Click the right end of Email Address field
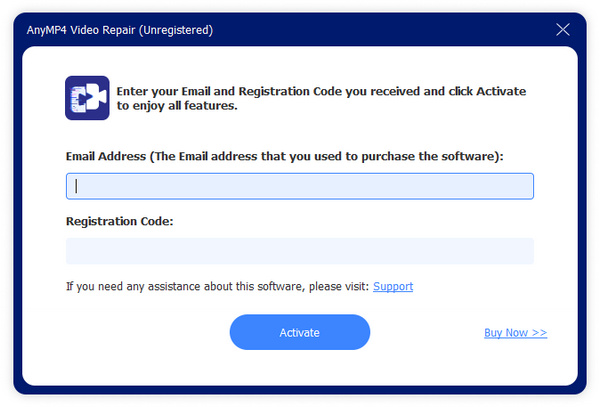 (518, 186)
